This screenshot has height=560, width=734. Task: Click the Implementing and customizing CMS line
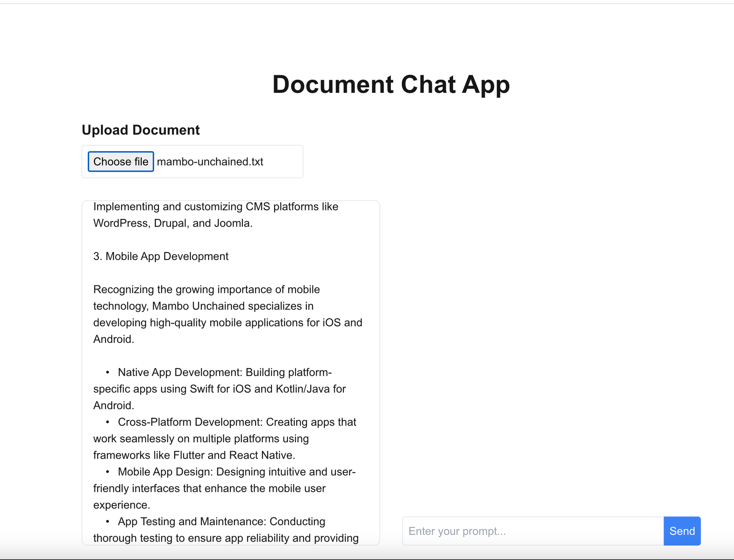[x=215, y=207]
